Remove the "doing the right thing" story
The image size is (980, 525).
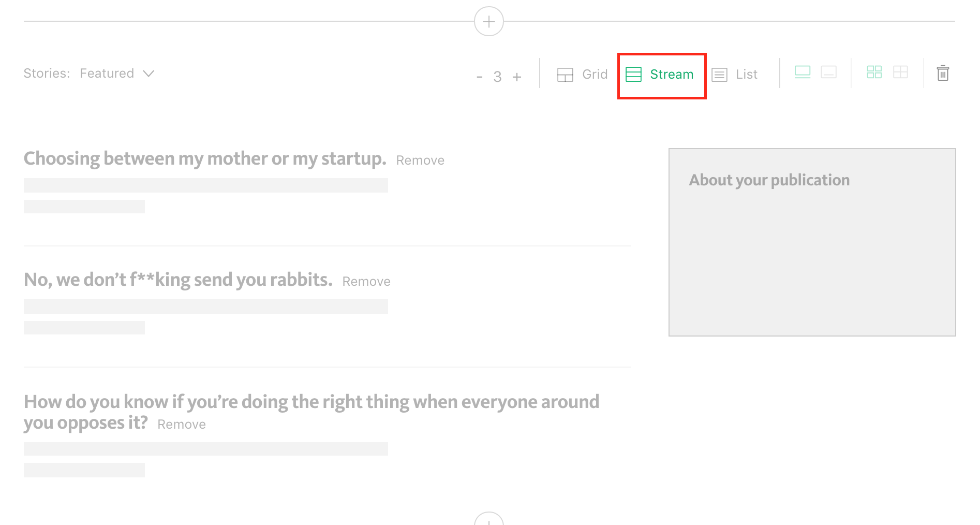[x=182, y=425]
